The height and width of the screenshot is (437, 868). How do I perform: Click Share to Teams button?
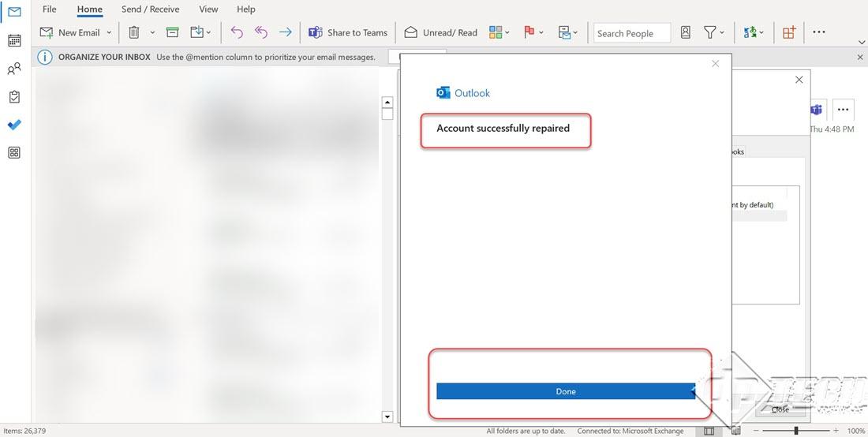pyautogui.click(x=348, y=32)
